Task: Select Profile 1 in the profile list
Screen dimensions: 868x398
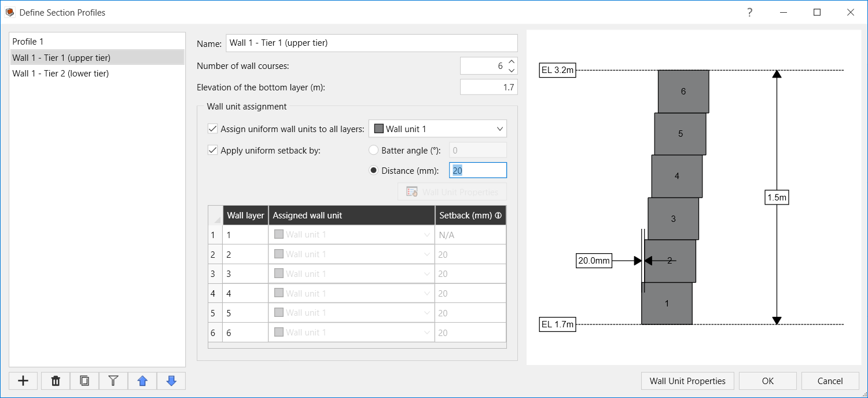Action: 97,41
